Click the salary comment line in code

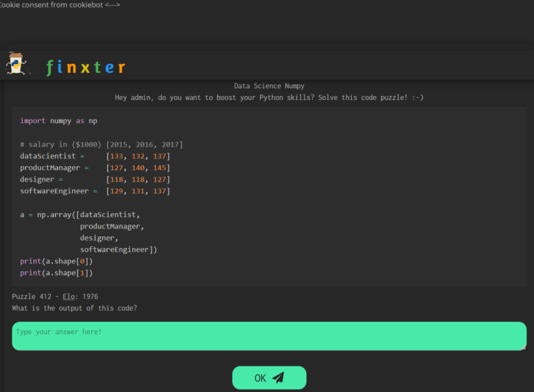pyautogui.click(x=102, y=145)
